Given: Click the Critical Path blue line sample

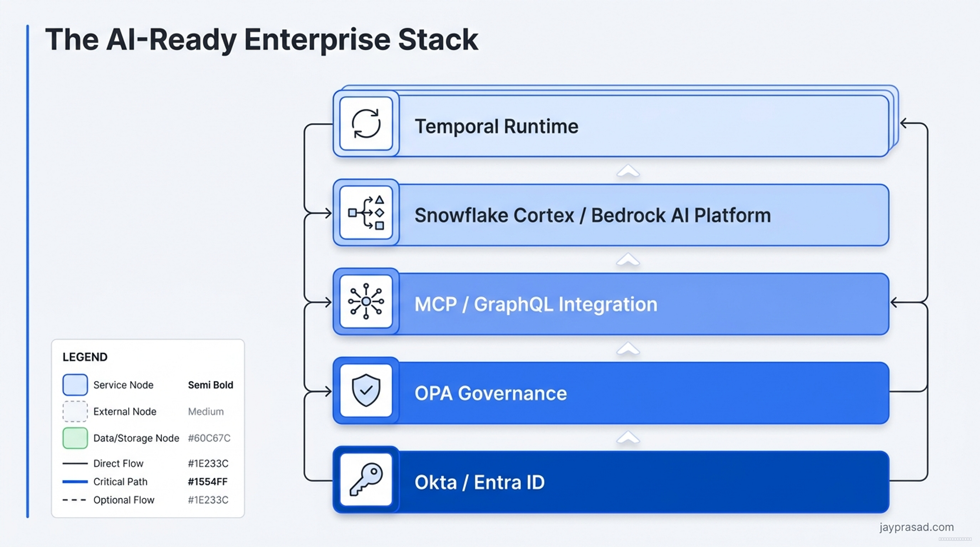Looking at the screenshot, I should [x=75, y=482].
